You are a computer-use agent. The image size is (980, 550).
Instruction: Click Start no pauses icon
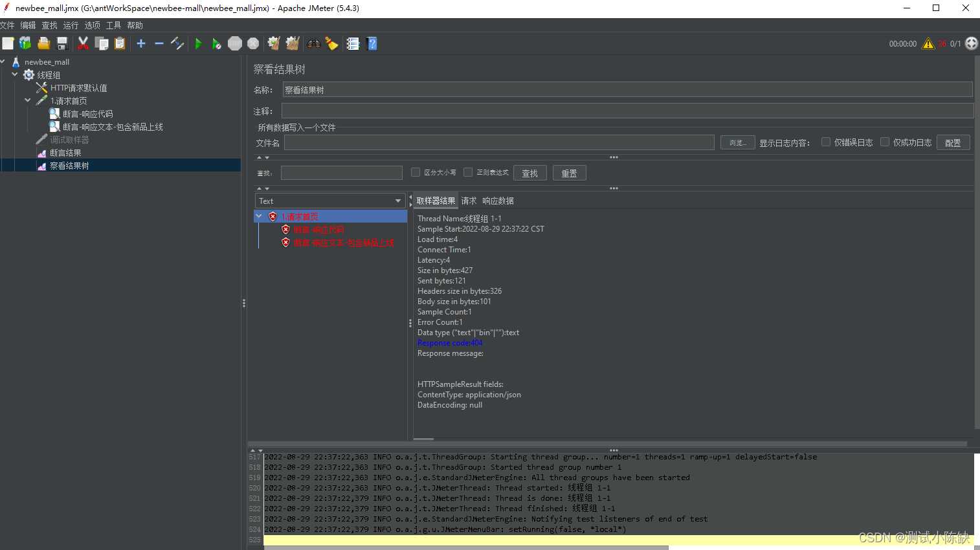point(217,43)
